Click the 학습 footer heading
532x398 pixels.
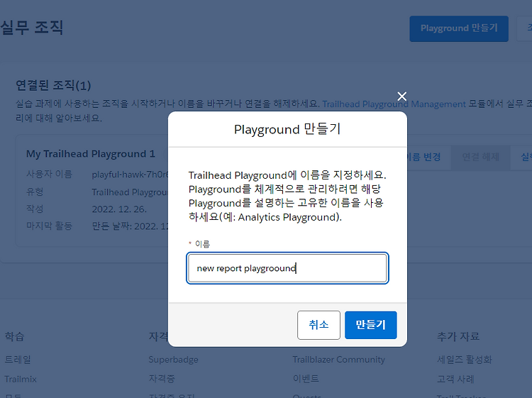[14, 336]
